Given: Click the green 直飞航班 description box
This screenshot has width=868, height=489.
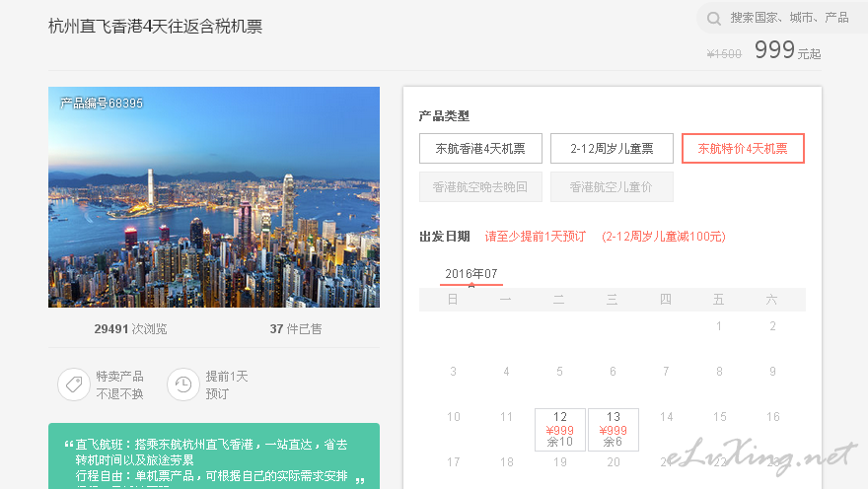Looking at the screenshot, I should 214,456.
